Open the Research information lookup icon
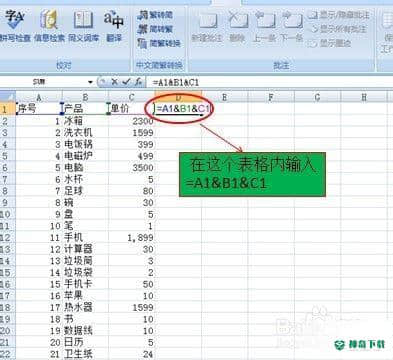 pyautogui.click(x=49, y=26)
